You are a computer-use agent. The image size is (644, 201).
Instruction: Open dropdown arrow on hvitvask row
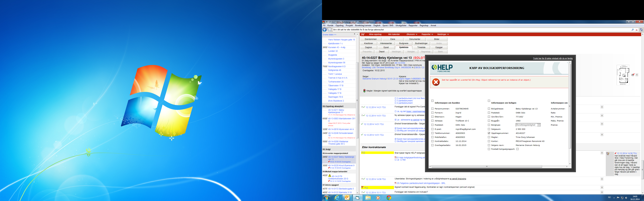point(602,192)
